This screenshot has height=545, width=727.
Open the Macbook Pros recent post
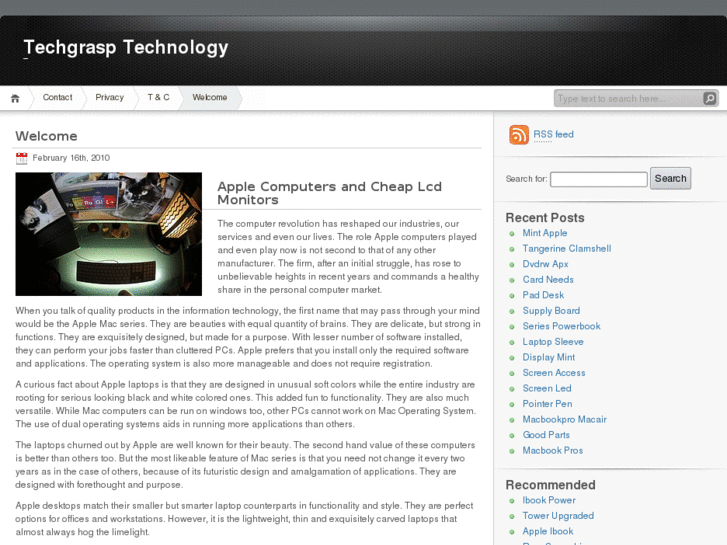click(553, 450)
